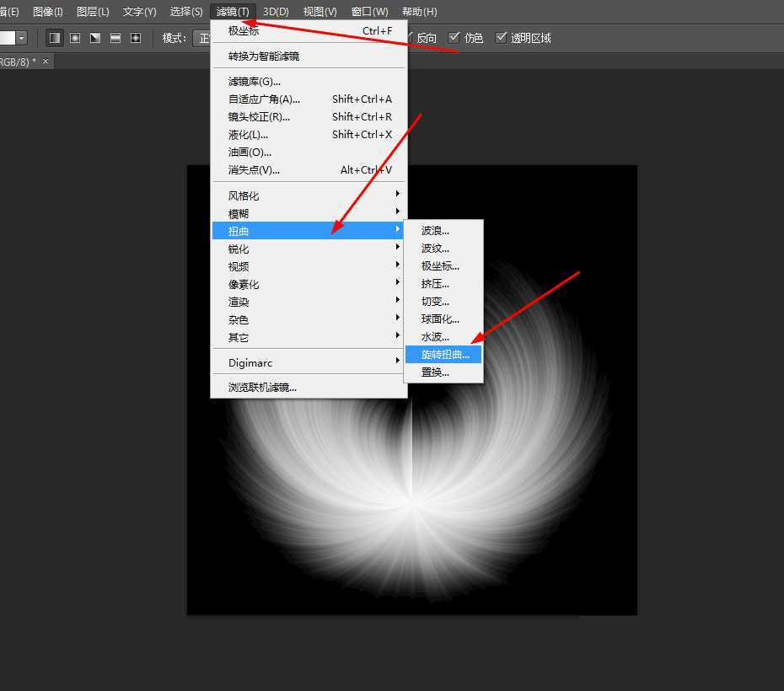Viewport: 784px width, 691px height.
Task: Open the 窗口 (Window) menu
Action: coord(368,11)
